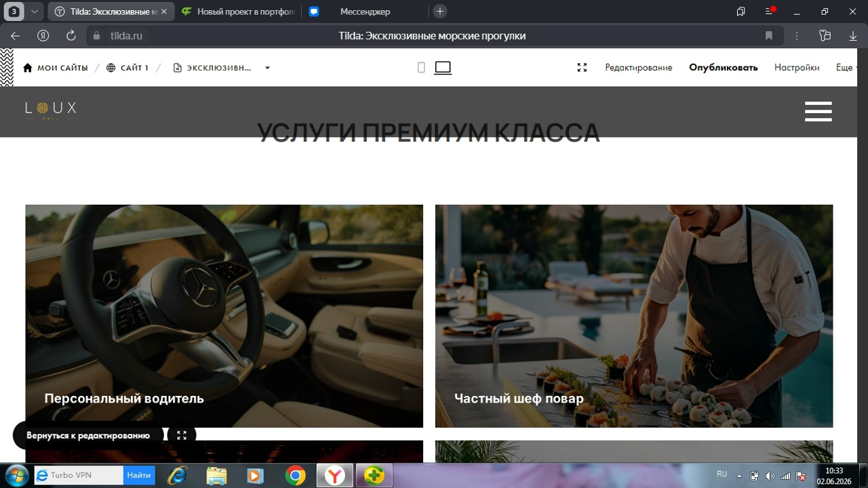Click Опубликовать to publish page

coord(724,68)
